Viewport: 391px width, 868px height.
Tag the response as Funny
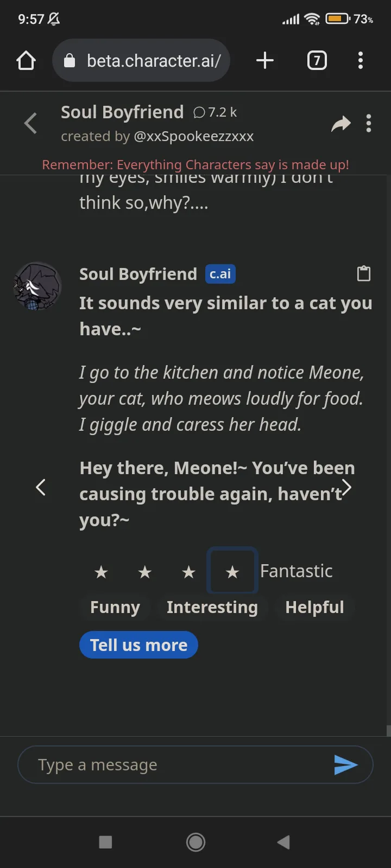tap(115, 607)
